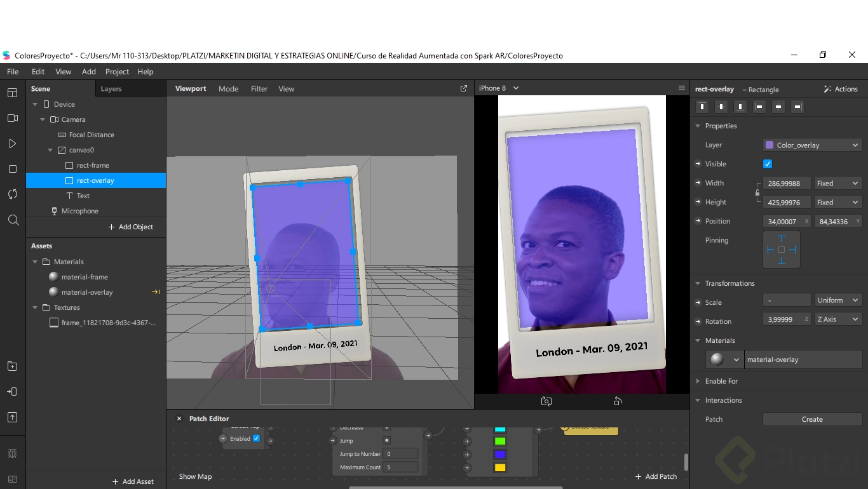Viewport: 868px width, 489px height.
Task: Click the Maximum Count input field
Action: [400, 467]
